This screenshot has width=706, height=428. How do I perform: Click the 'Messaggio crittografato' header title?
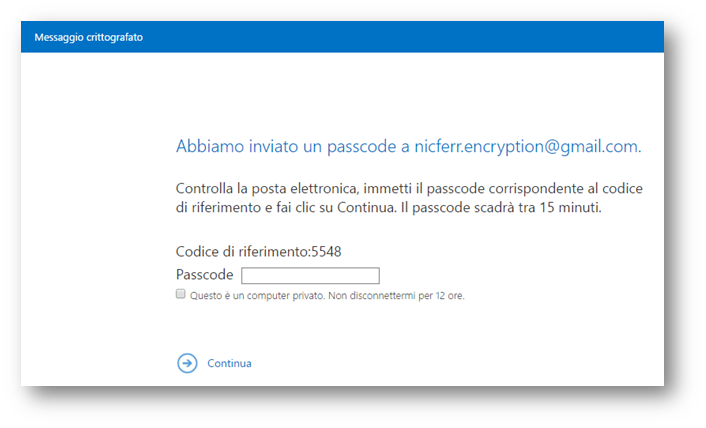[x=87, y=37]
